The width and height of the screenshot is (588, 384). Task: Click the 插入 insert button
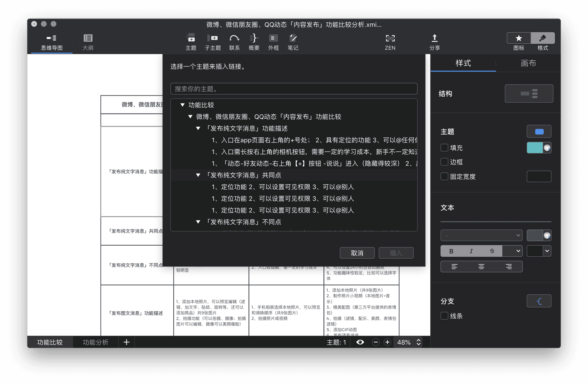tap(396, 253)
